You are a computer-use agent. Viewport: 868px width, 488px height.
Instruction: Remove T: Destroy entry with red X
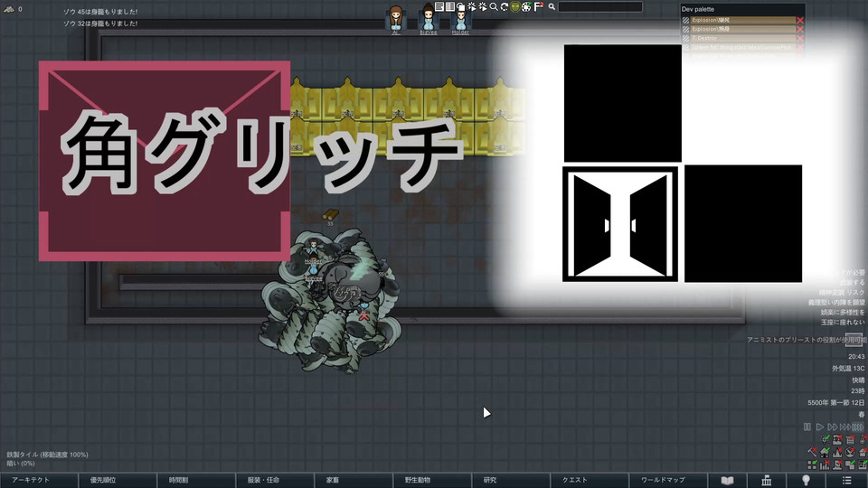[x=800, y=38]
